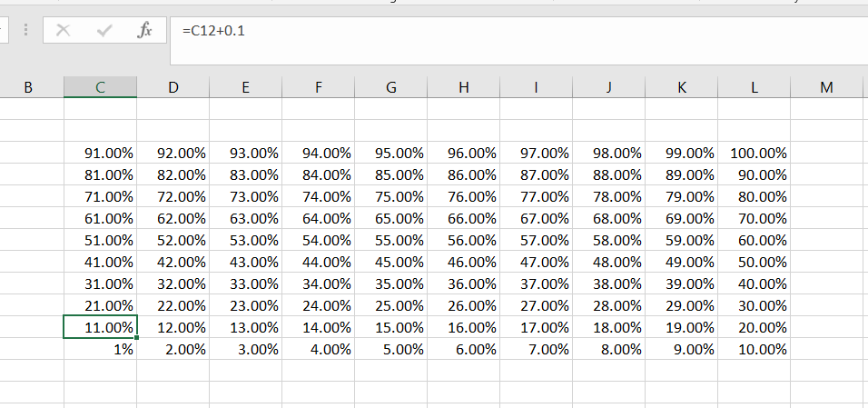Click the vertical dots handle beside name box

25,30
